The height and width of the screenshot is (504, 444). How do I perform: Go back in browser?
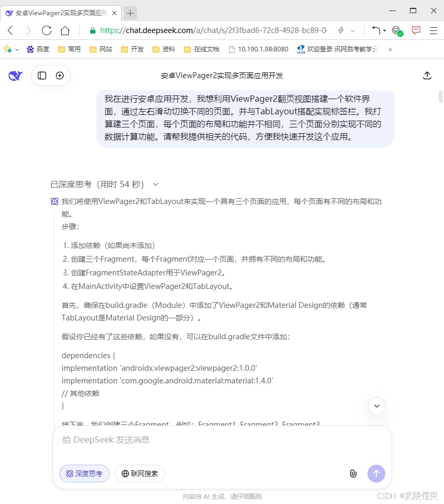(x=10, y=30)
